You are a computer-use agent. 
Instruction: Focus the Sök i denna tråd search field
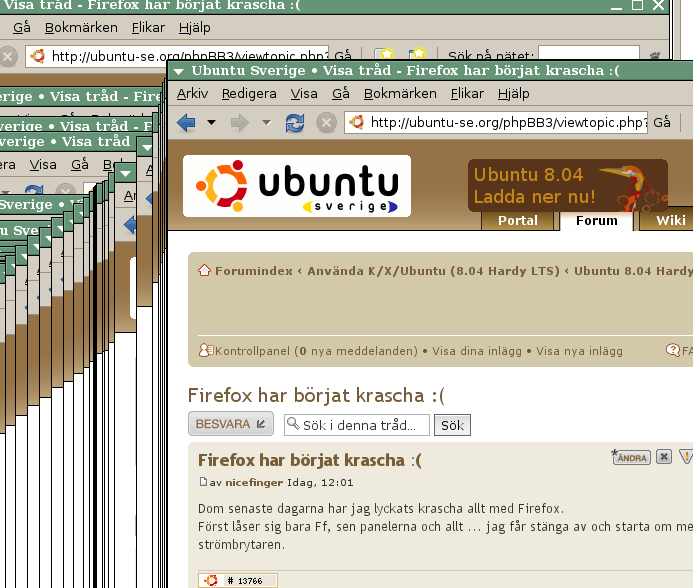pos(356,425)
